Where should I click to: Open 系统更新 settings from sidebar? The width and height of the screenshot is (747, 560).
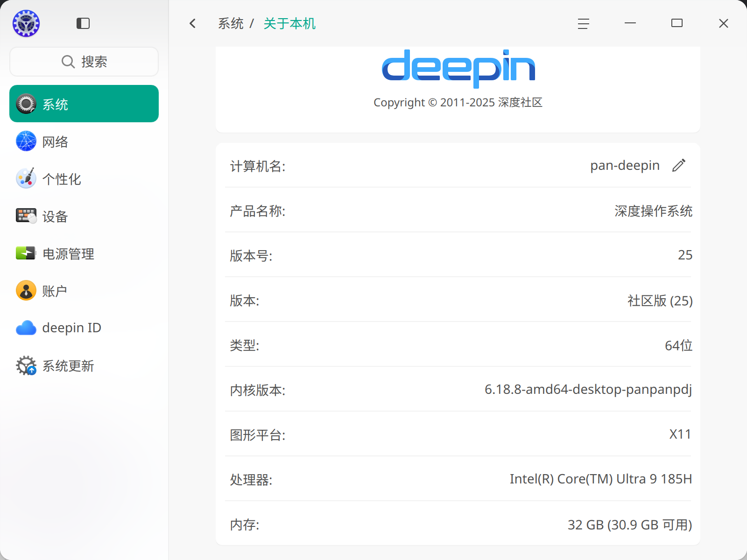tap(84, 365)
